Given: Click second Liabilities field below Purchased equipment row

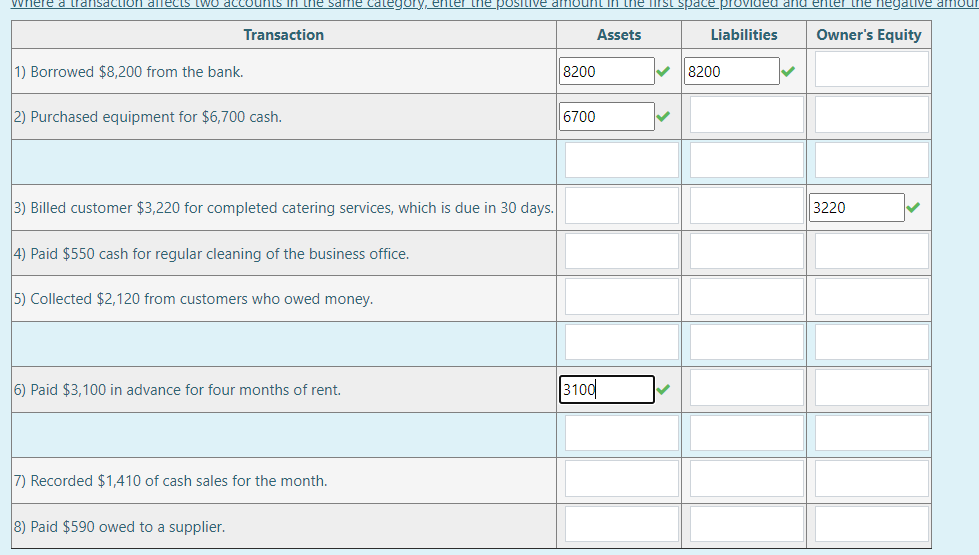Looking at the screenshot, I should pos(746,160).
